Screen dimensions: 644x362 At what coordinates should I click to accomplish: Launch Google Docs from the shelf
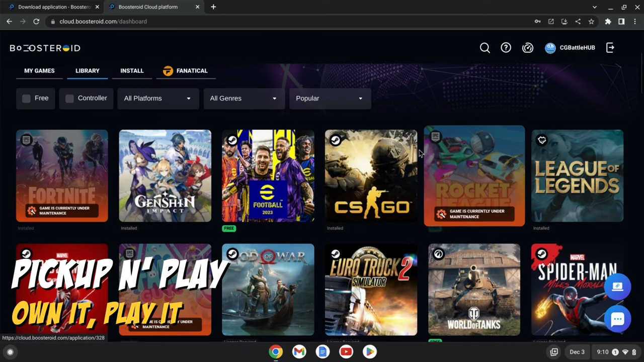(323, 352)
